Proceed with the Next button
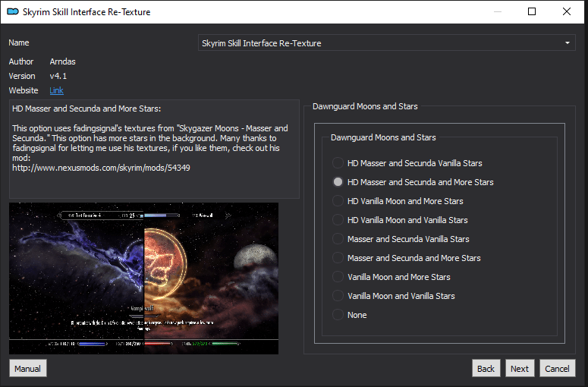Image resolution: width=588 pixels, height=387 pixels. click(520, 369)
